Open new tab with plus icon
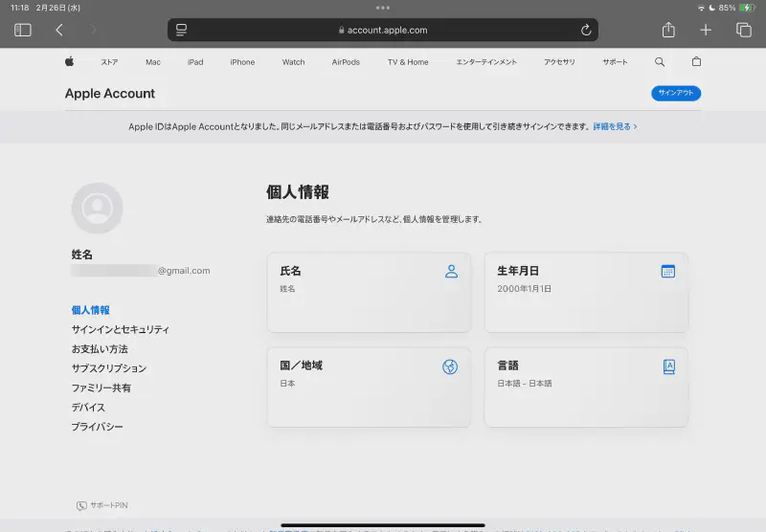766x532 pixels. tap(706, 30)
